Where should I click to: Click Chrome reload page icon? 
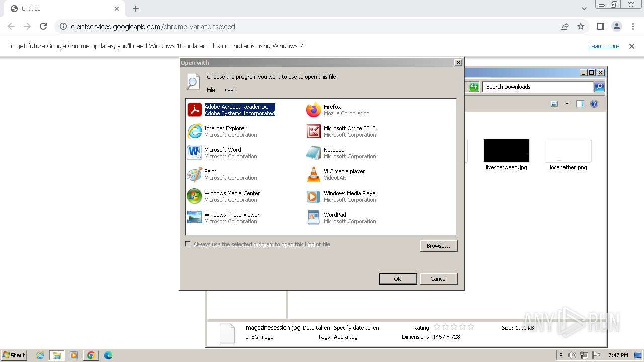pos(43,26)
